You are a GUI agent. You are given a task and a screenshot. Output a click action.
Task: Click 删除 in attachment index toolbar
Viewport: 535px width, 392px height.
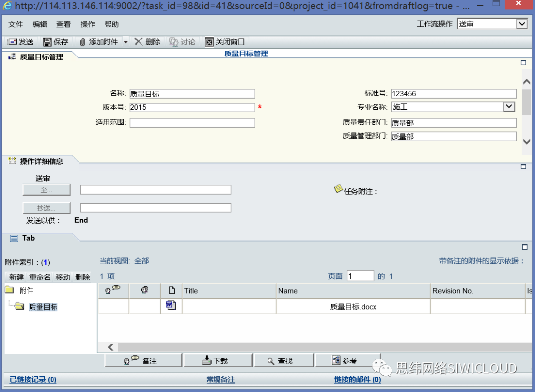[x=83, y=277]
